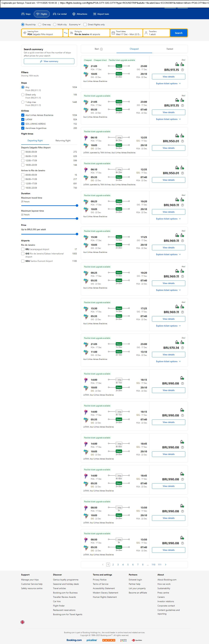
Task: Open the Travellers 1 adult selector
Action: pos(156,33)
